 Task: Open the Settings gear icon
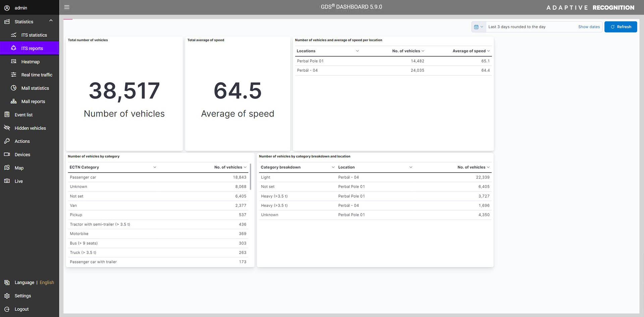coord(7,296)
